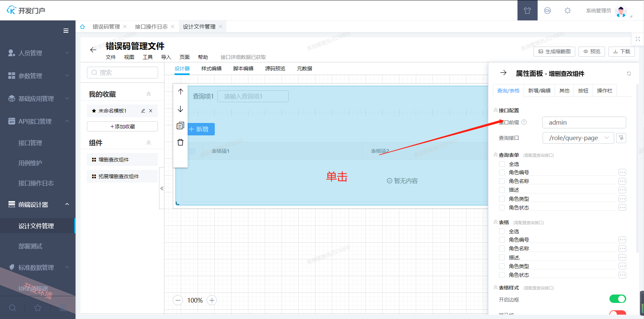644x319 pixels.
Task: Click the back arrow beside 错误码管理文件
Action: pos(93,50)
